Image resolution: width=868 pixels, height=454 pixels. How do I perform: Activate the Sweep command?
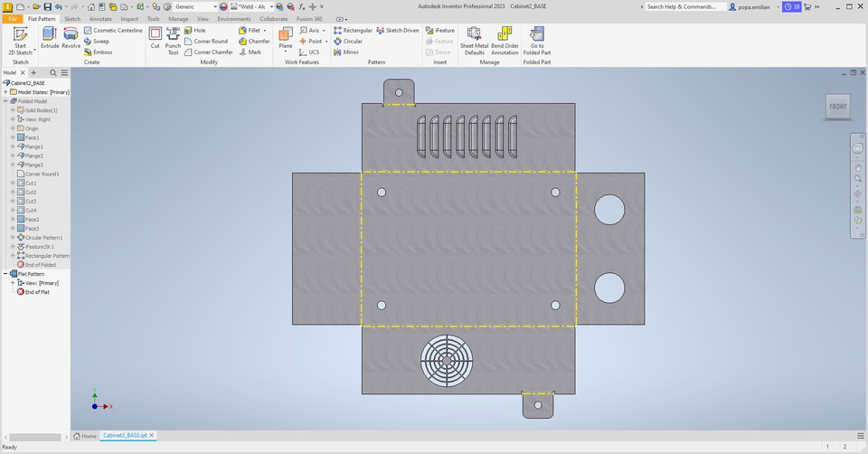tap(97, 41)
